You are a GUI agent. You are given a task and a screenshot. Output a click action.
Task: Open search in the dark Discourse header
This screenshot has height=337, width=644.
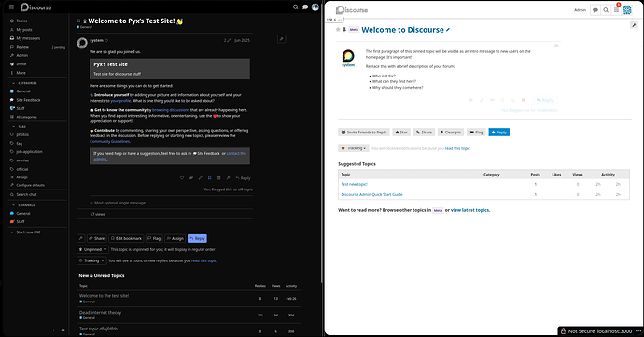click(295, 7)
